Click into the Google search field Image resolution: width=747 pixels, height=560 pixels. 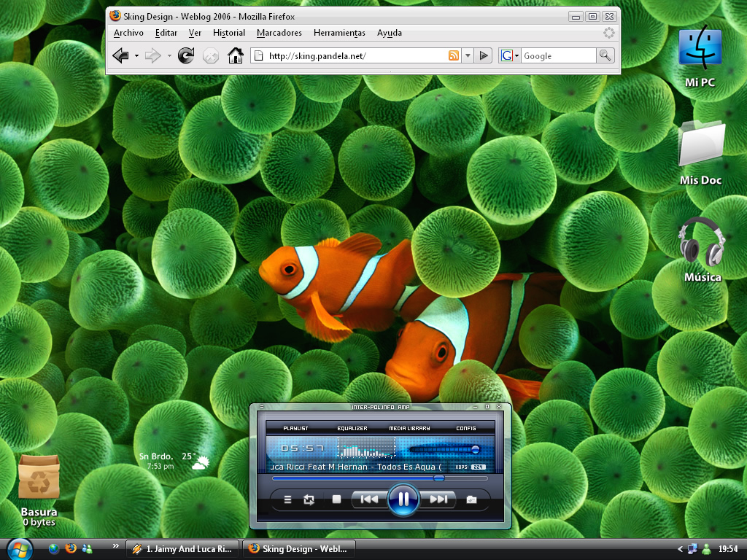[x=558, y=55]
